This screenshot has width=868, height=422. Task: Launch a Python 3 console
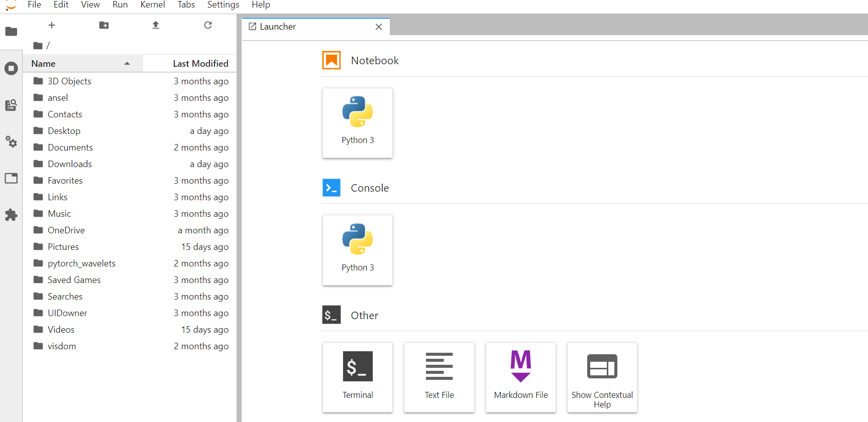[358, 250]
